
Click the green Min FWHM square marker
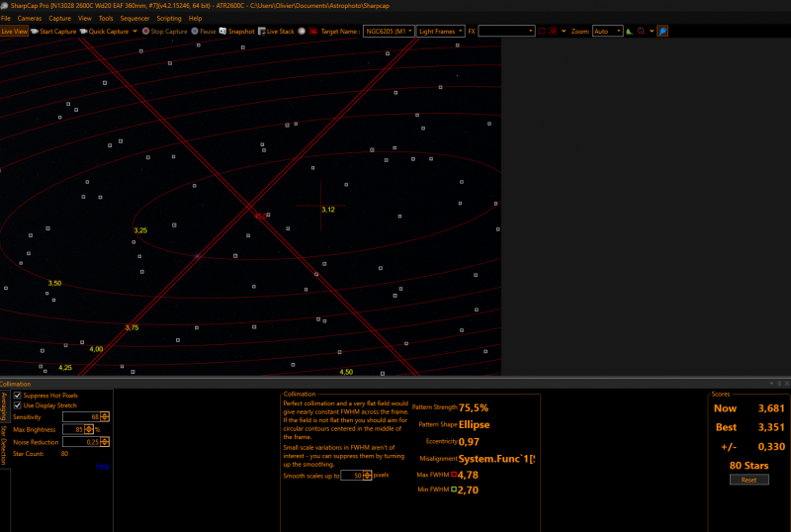[454, 489]
